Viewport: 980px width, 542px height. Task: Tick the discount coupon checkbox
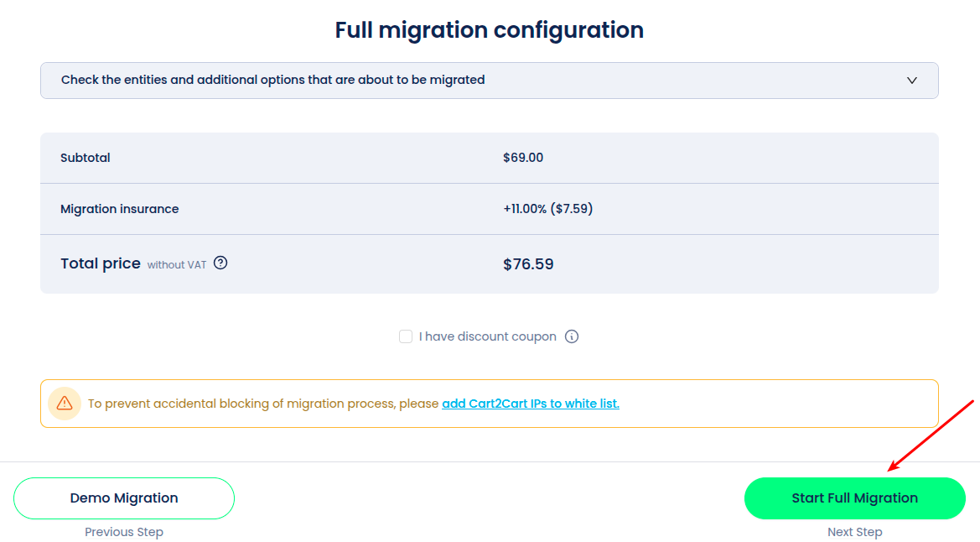coord(406,336)
